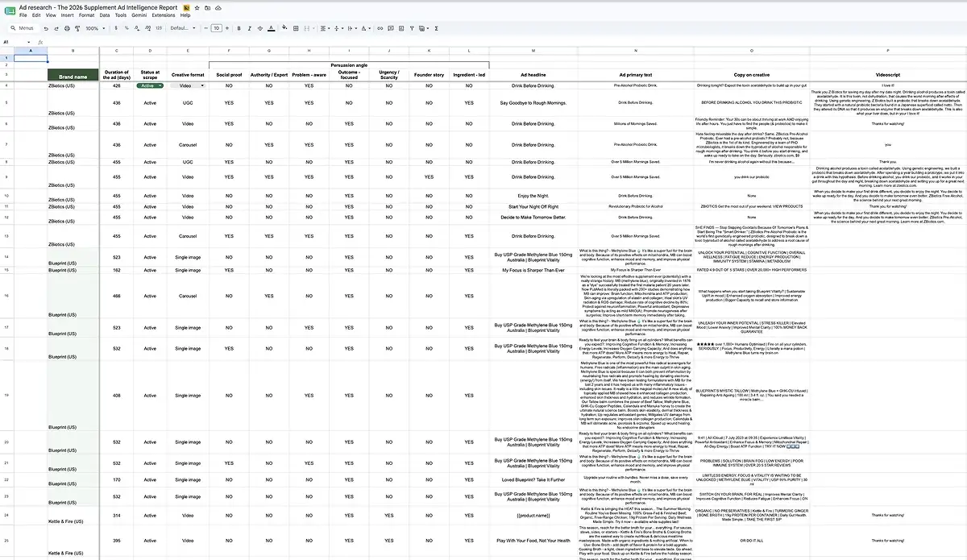Open the Help menu

pyautogui.click(x=185, y=15)
